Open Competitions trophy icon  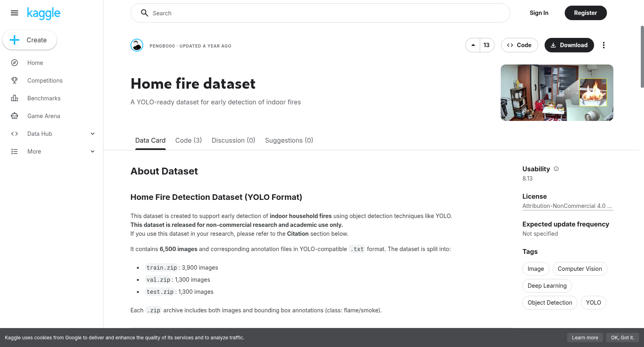pyautogui.click(x=14, y=81)
